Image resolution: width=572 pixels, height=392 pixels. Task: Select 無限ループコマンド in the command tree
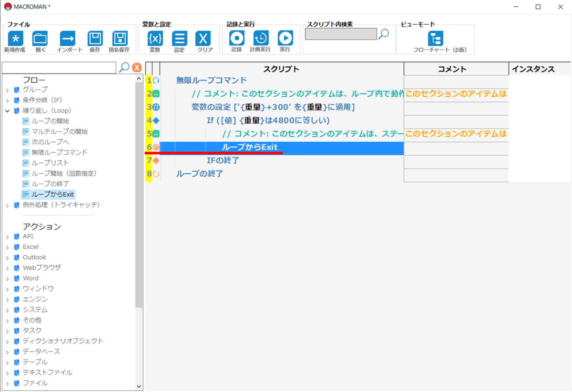59,152
